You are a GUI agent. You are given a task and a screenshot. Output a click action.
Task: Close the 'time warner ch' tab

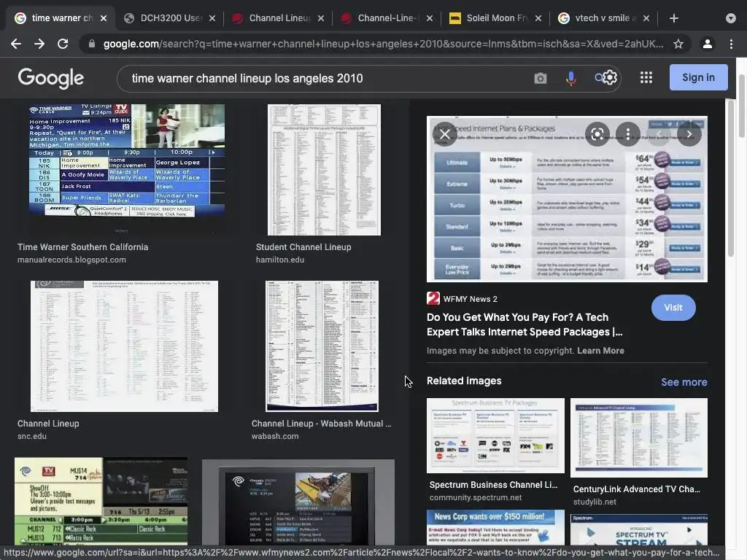(104, 18)
